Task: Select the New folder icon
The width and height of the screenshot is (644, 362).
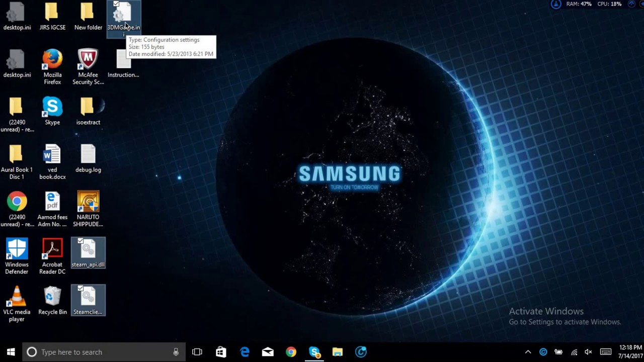Action: click(88, 17)
